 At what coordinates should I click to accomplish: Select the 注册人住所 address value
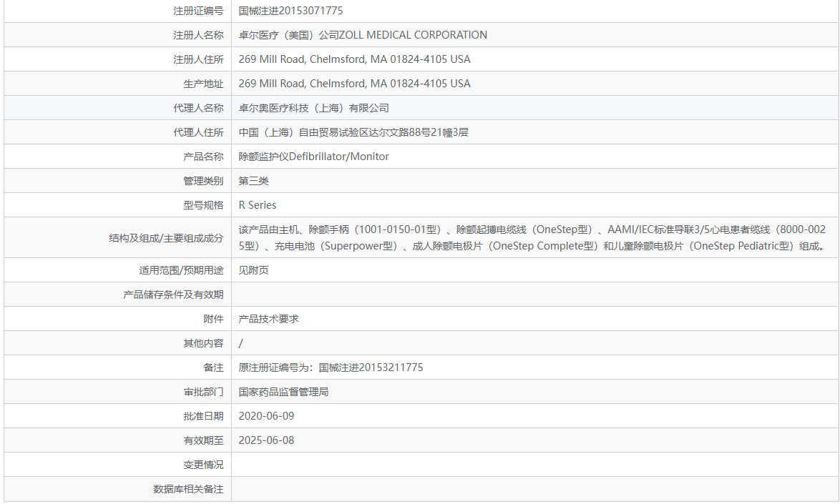pyautogui.click(x=354, y=59)
